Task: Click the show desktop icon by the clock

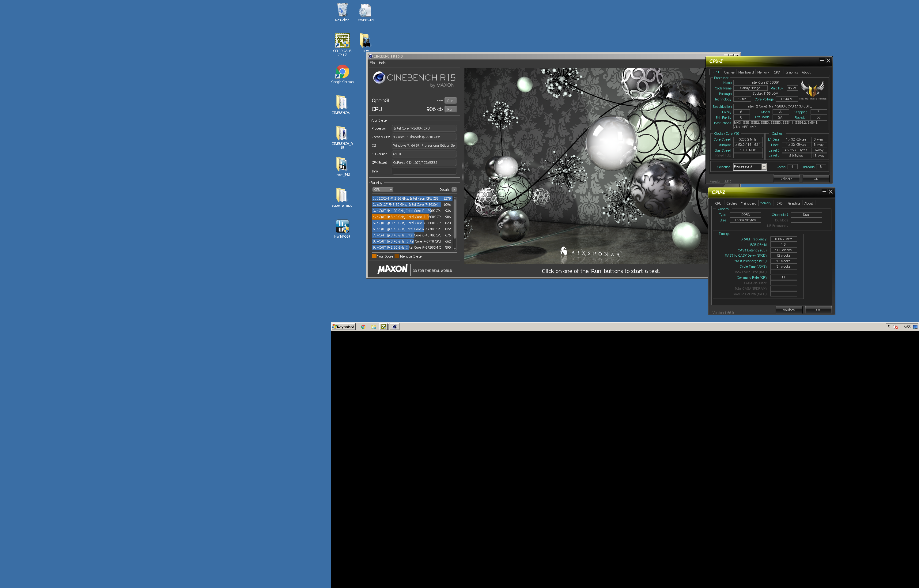Action: [915, 327]
